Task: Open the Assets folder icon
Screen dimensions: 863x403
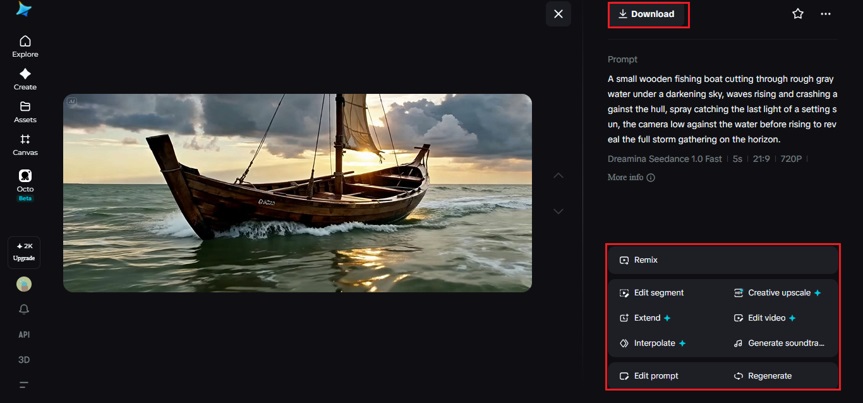Action: pyautogui.click(x=25, y=106)
